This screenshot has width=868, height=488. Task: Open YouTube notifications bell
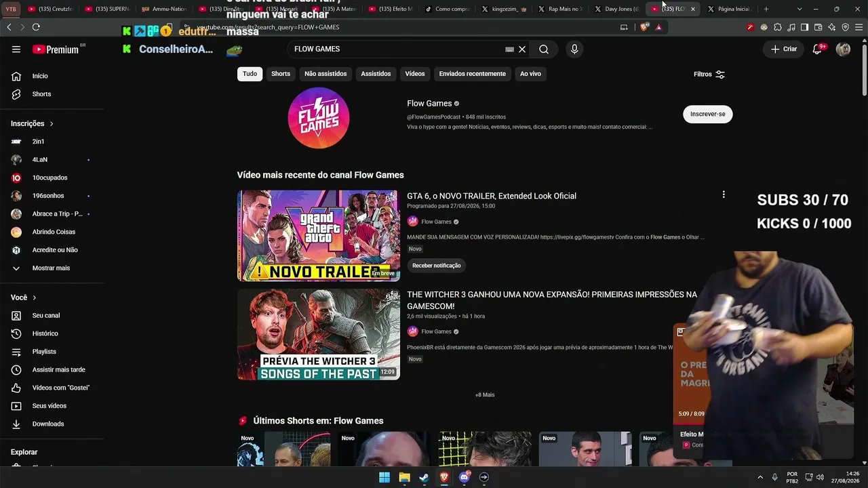coord(817,49)
